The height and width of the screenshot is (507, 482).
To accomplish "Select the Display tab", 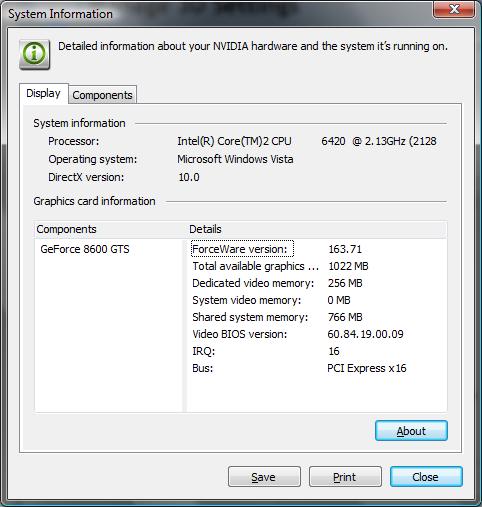I will 44,93.
